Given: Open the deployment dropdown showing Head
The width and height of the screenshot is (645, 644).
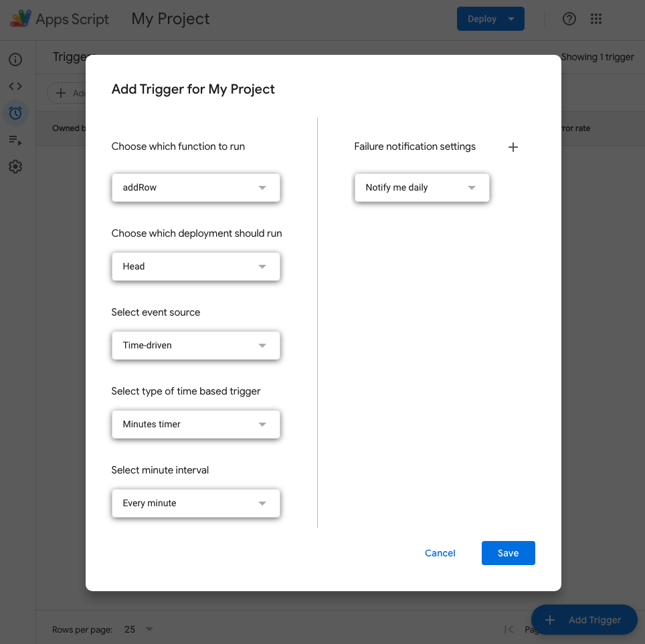Looking at the screenshot, I should (x=195, y=266).
